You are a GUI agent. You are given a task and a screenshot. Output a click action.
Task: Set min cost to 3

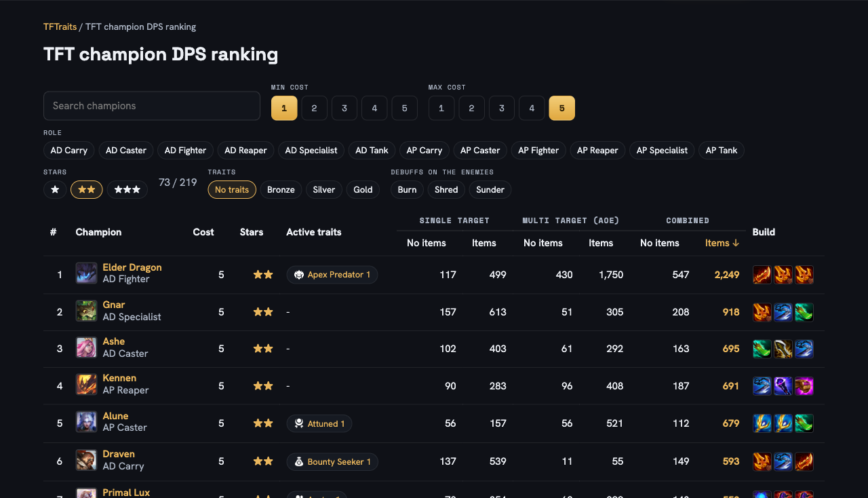[x=344, y=108]
